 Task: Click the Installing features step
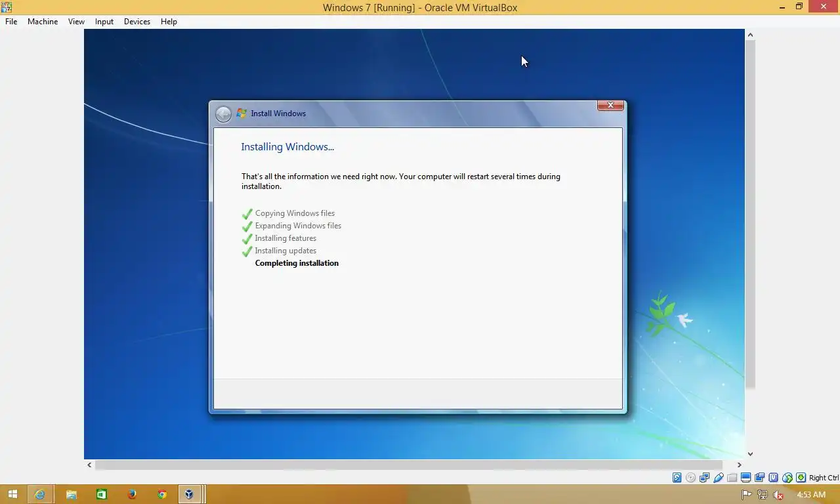point(285,238)
